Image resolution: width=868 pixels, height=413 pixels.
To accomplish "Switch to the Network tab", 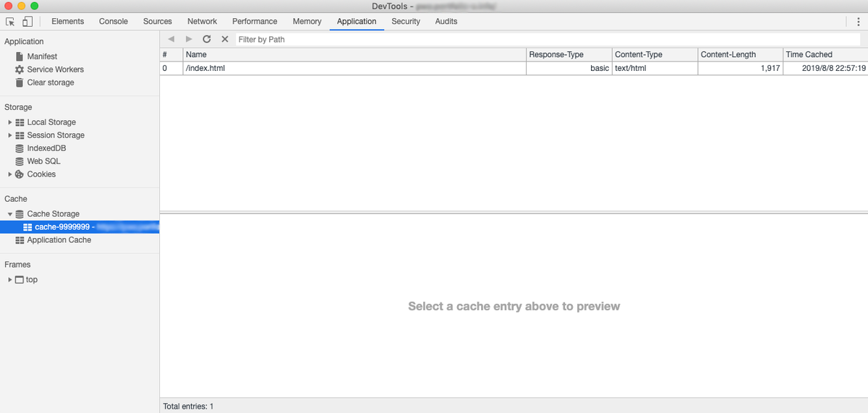I will click(202, 22).
